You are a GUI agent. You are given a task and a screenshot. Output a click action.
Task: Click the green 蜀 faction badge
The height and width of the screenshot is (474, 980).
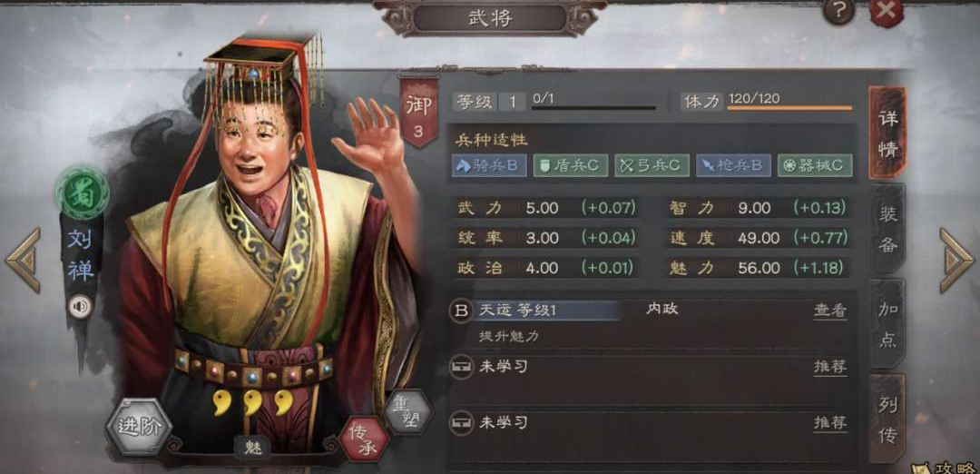coord(82,192)
